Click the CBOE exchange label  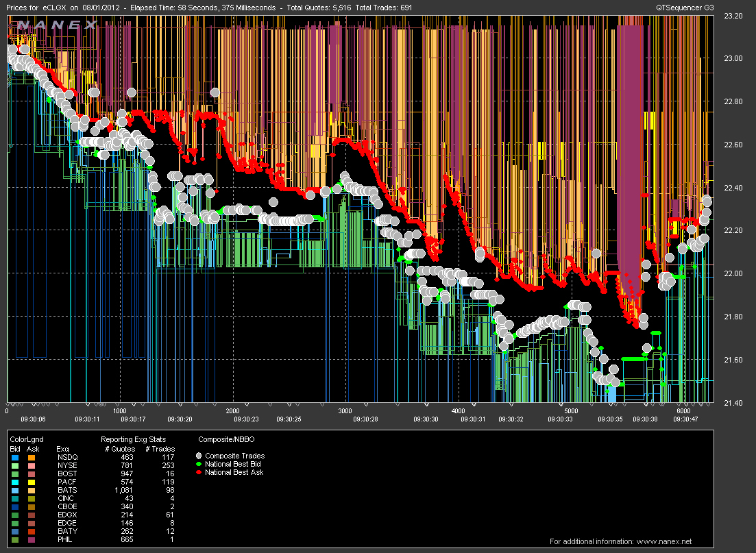click(67, 506)
